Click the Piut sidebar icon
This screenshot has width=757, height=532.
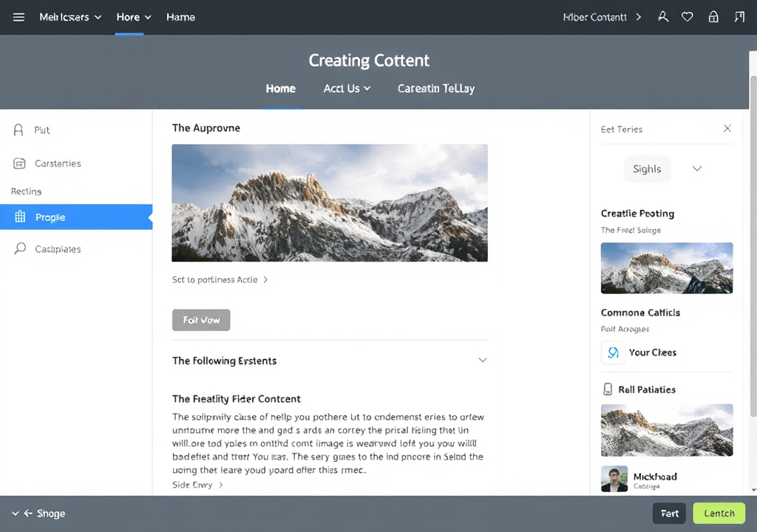18,130
